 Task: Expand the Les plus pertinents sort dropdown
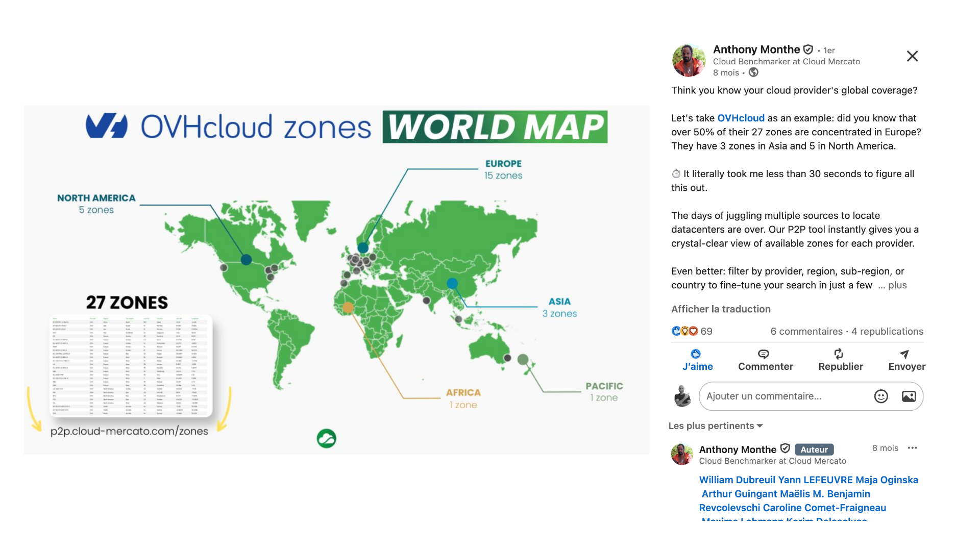(x=716, y=426)
